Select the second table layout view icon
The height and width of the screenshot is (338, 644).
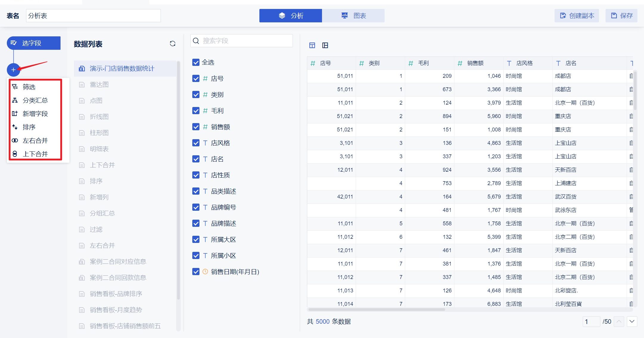coord(325,45)
